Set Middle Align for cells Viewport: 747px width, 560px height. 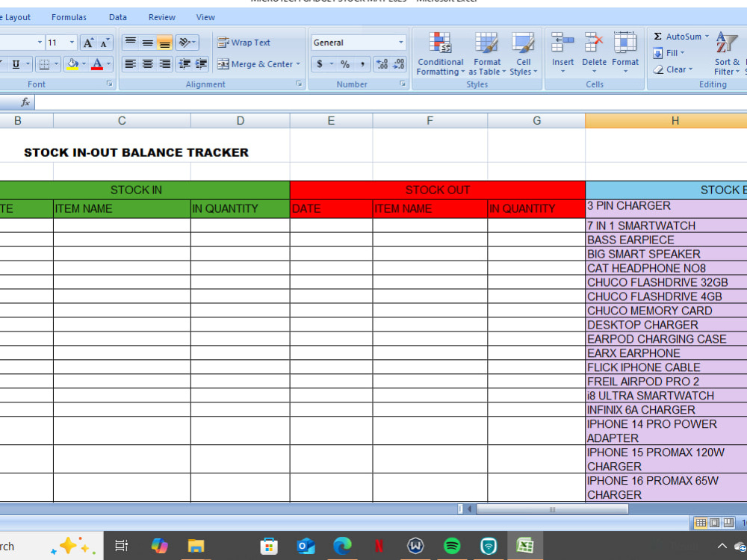point(148,43)
